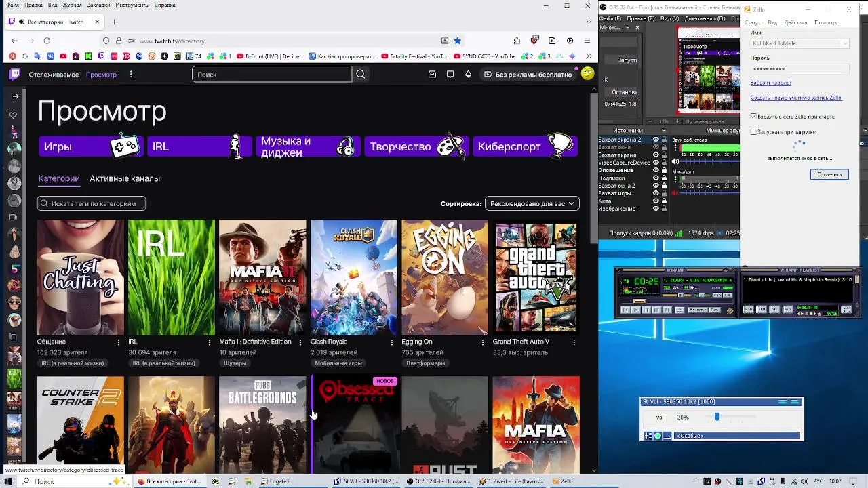
Task: Open Творчество category banner
Action: tap(416, 146)
